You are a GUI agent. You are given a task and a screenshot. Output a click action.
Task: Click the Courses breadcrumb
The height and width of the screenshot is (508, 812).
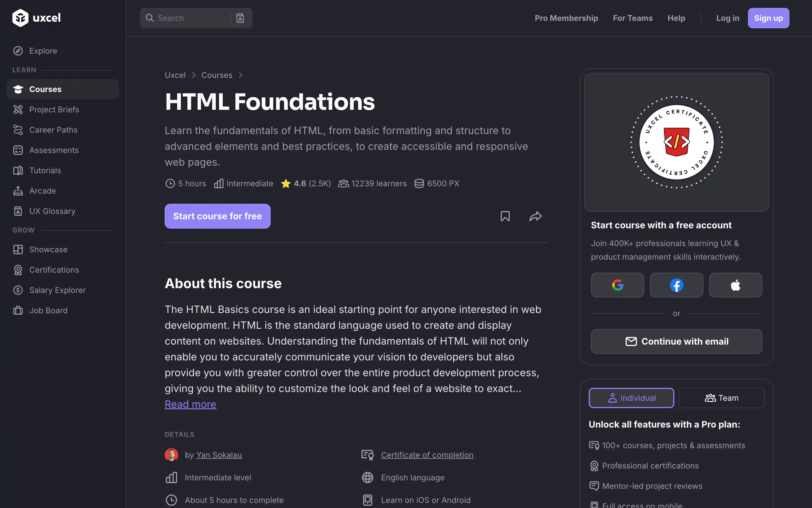217,75
